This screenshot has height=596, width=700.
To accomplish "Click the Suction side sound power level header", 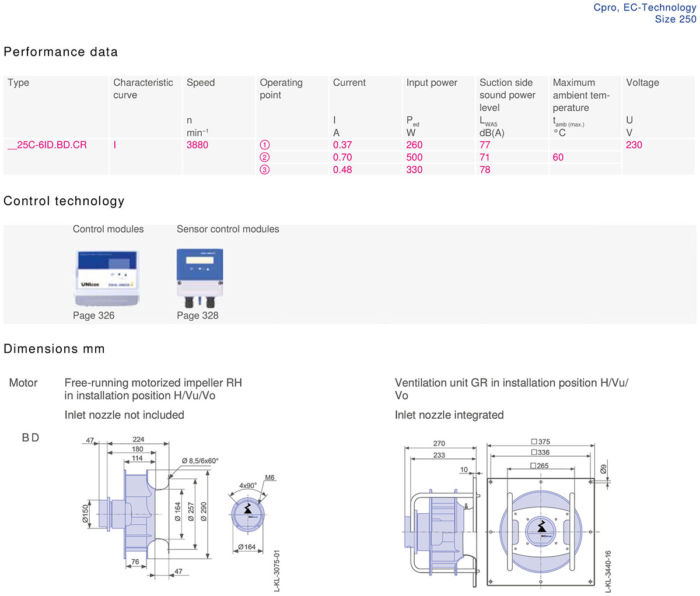I will 507,95.
